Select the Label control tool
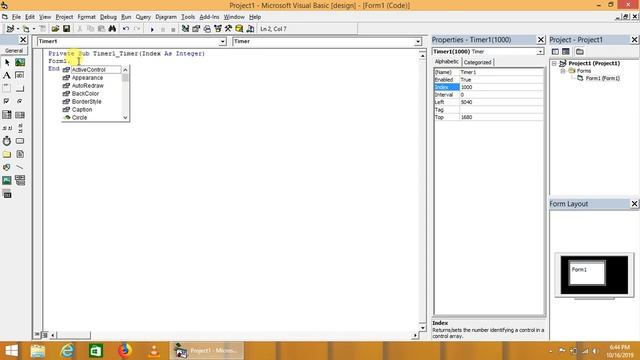Screen dimensions: 640x360 click(x=7, y=76)
